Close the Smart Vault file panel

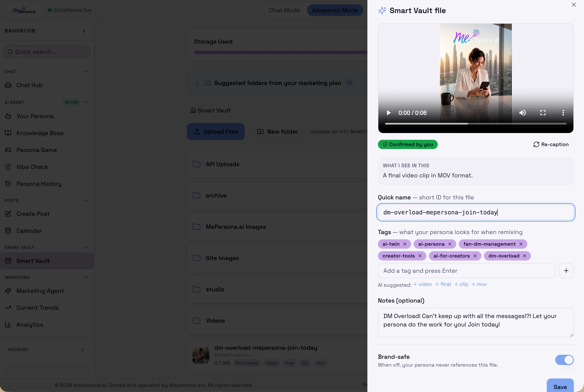pos(574,5)
